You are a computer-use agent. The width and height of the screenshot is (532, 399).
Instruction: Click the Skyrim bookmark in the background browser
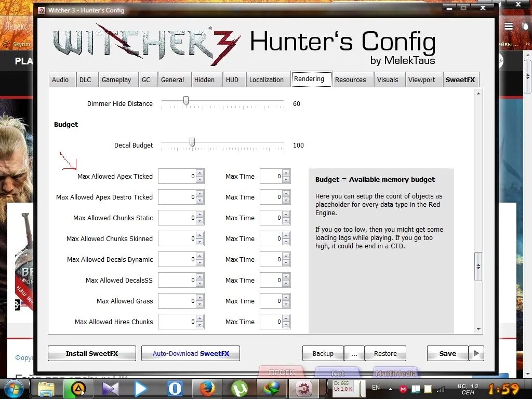click(x=17, y=44)
